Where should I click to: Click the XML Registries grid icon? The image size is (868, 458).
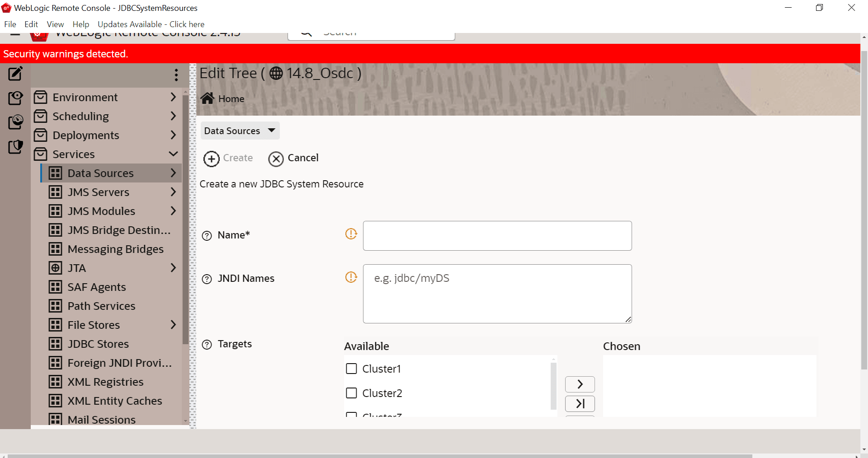[55, 382]
